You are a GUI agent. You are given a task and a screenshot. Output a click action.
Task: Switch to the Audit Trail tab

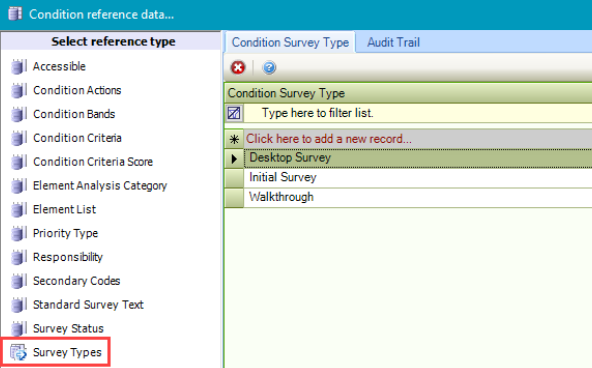[393, 42]
